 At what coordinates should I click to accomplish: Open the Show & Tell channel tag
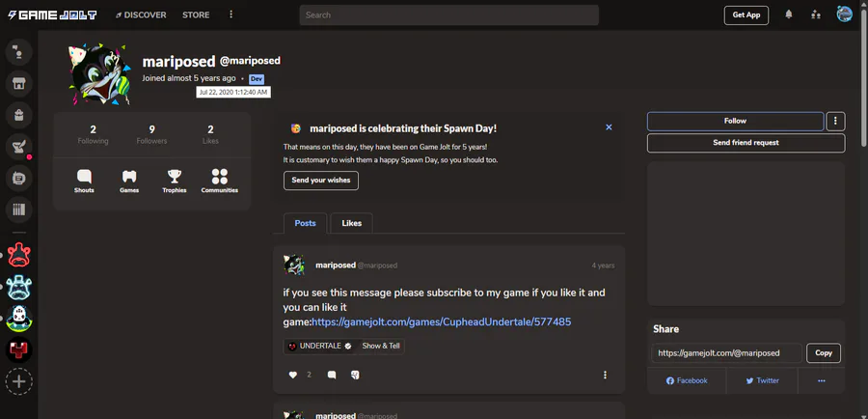tap(381, 346)
